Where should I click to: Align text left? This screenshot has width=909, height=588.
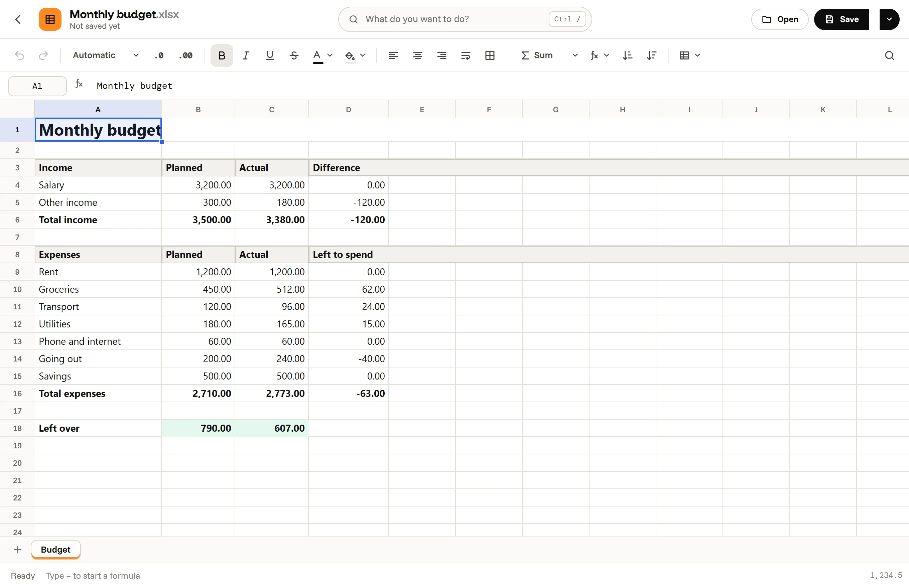pos(393,55)
